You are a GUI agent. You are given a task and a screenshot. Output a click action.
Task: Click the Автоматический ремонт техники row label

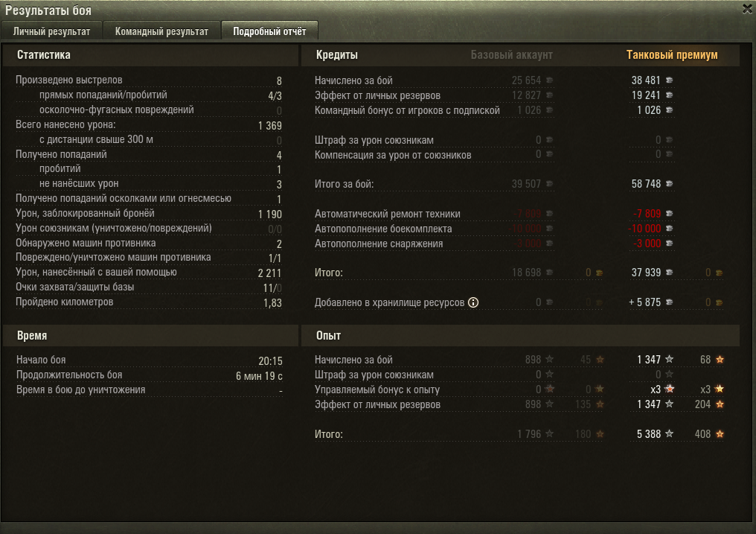387,214
